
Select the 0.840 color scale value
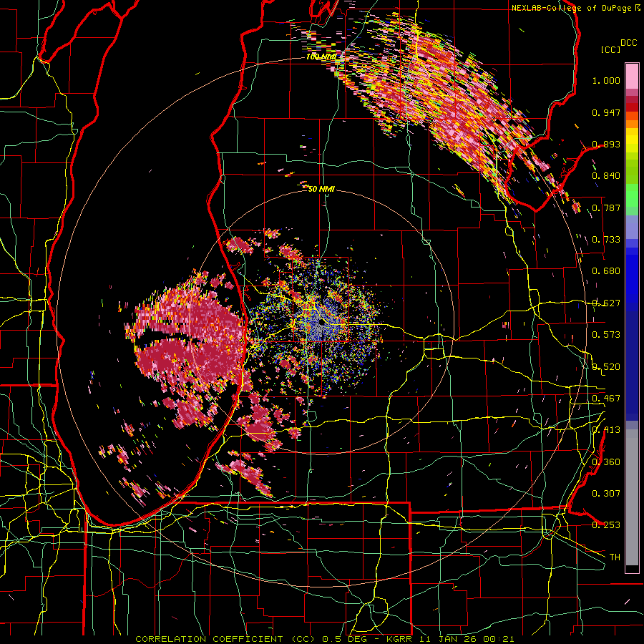606,176
